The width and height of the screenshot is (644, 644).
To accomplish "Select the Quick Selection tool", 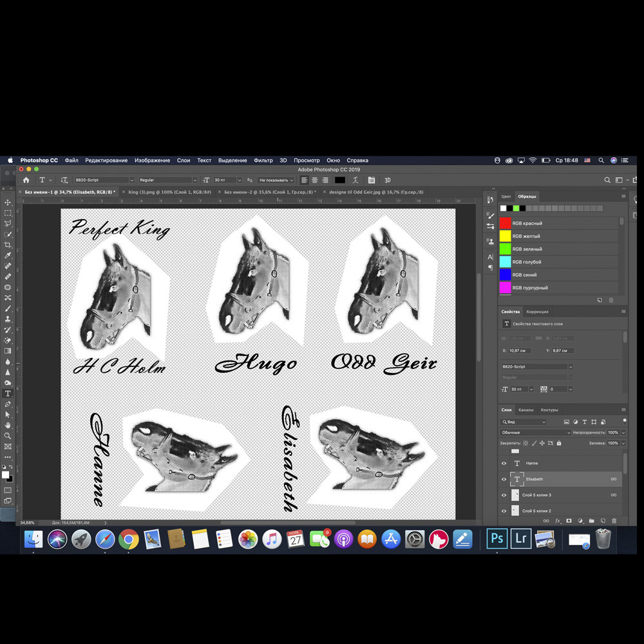I will tap(8, 234).
